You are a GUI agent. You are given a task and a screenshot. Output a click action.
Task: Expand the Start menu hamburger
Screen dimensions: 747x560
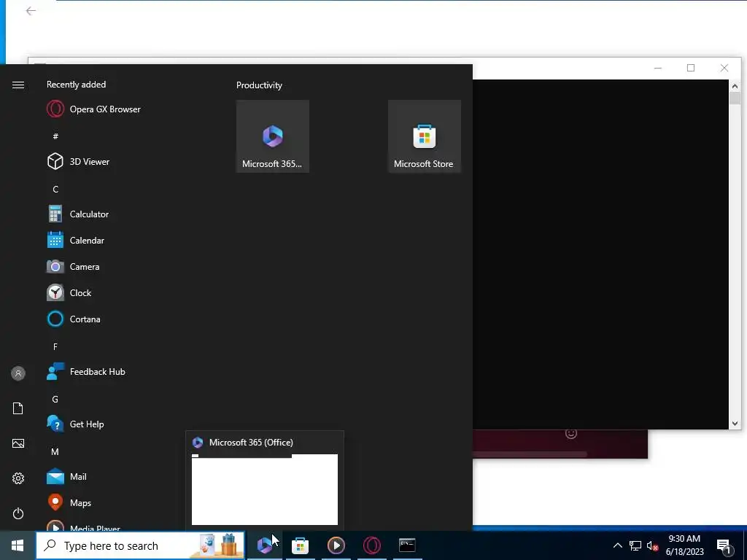click(18, 85)
